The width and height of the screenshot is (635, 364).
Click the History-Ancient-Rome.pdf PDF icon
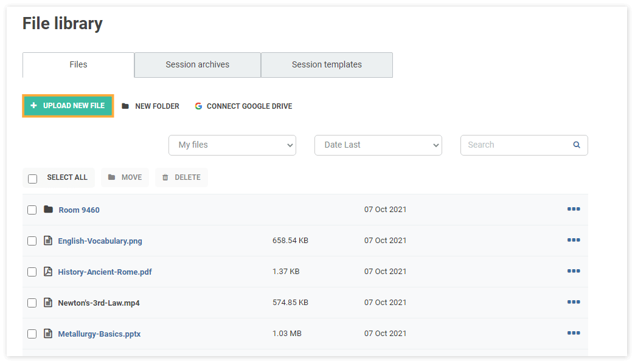click(48, 272)
